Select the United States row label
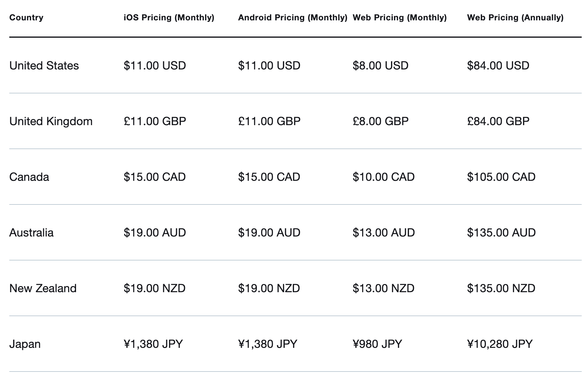Viewport: 588px width, 379px height. click(44, 66)
